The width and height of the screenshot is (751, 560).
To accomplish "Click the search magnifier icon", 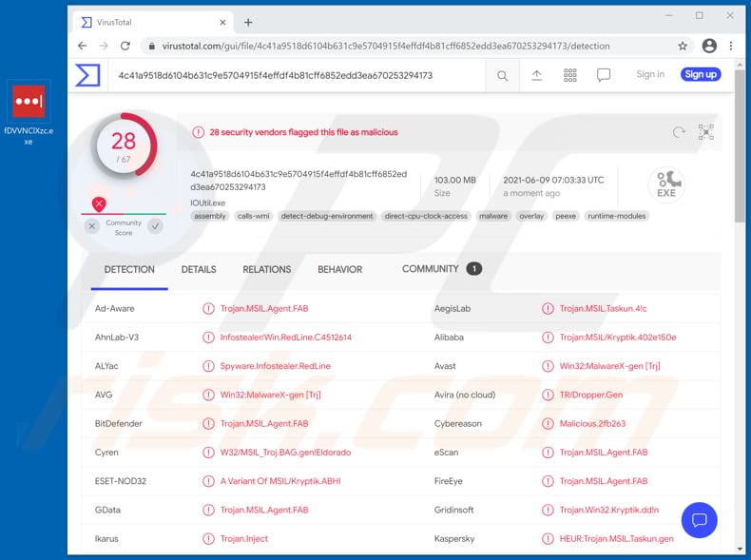I will (502, 76).
